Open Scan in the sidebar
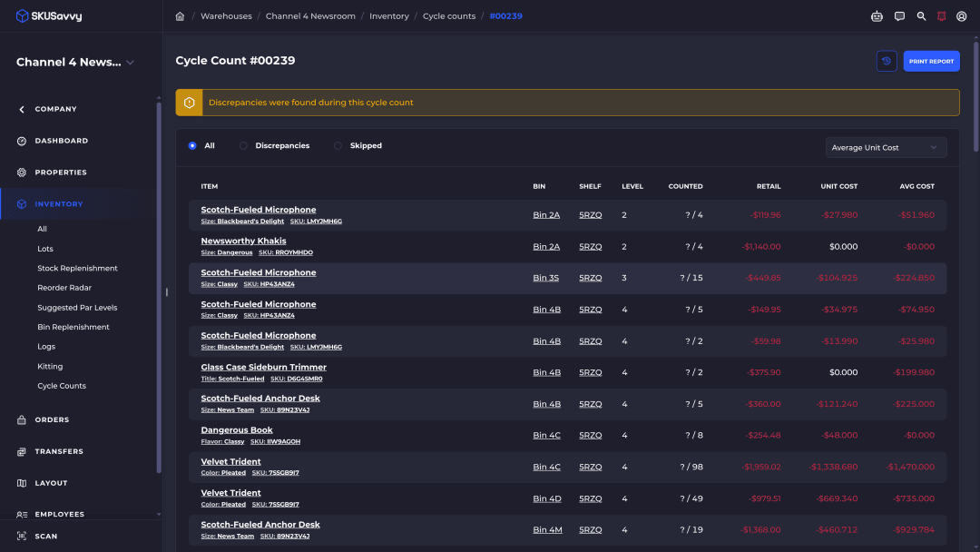The width and height of the screenshot is (980, 552). [x=46, y=537]
